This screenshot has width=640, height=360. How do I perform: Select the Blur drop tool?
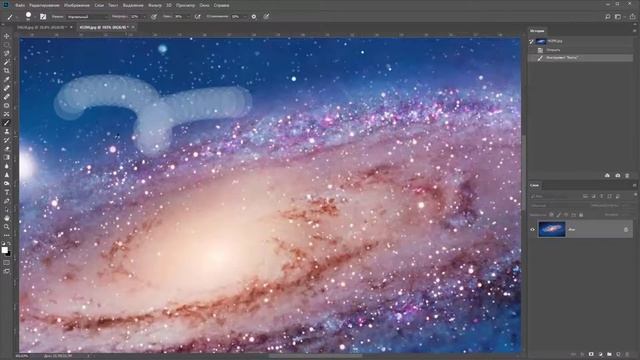coord(7,166)
